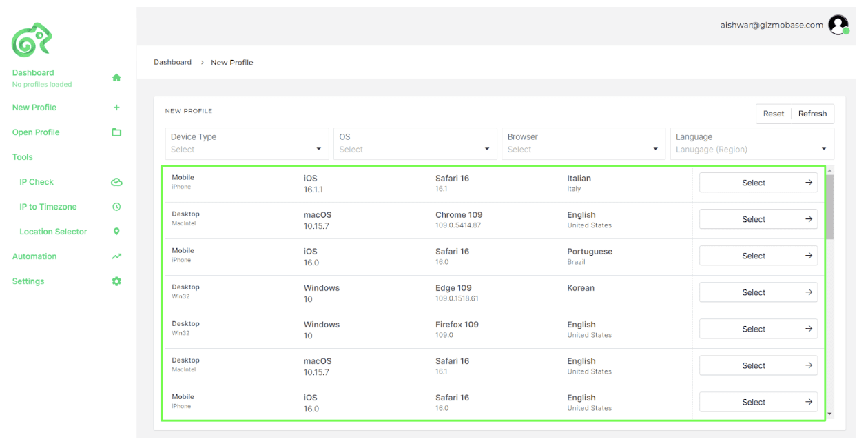Open the Language region dropdown
The width and height of the screenshot is (868, 448).
click(x=752, y=143)
